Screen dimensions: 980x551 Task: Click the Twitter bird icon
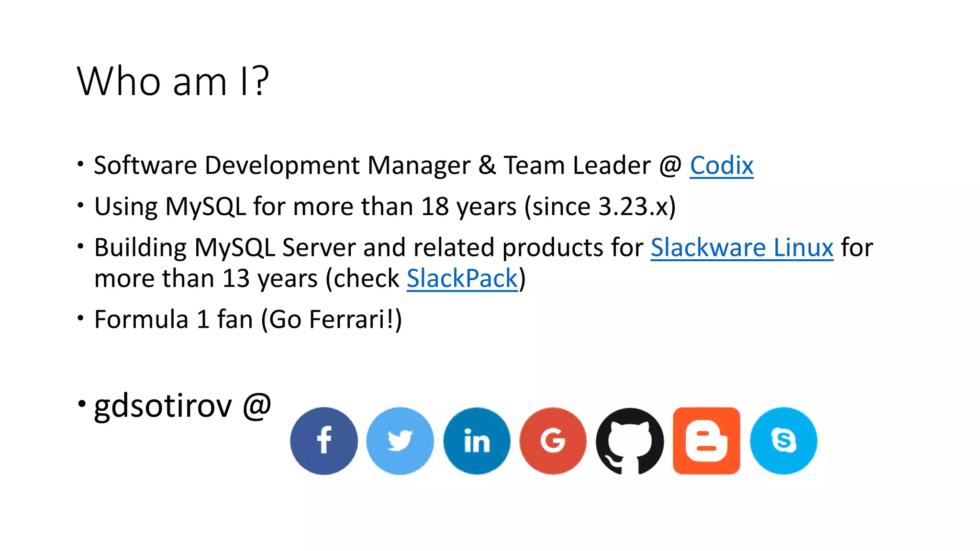click(x=400, y=441)
